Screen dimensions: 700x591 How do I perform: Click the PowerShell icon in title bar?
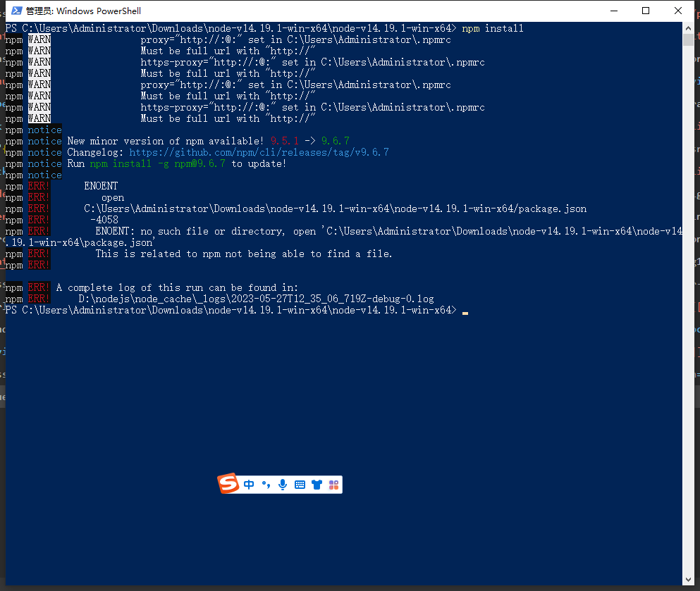[x=16, y=11]
